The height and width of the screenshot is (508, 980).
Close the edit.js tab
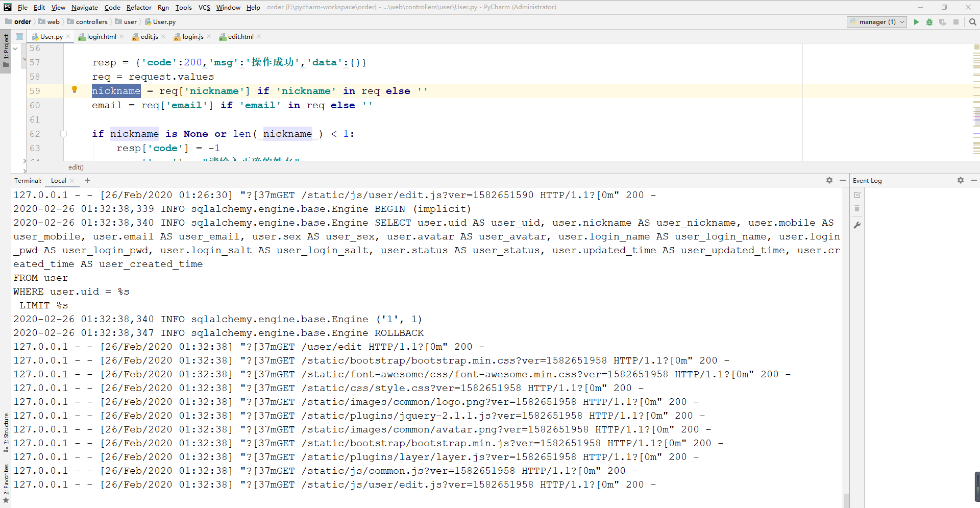(x=163, y=37)
